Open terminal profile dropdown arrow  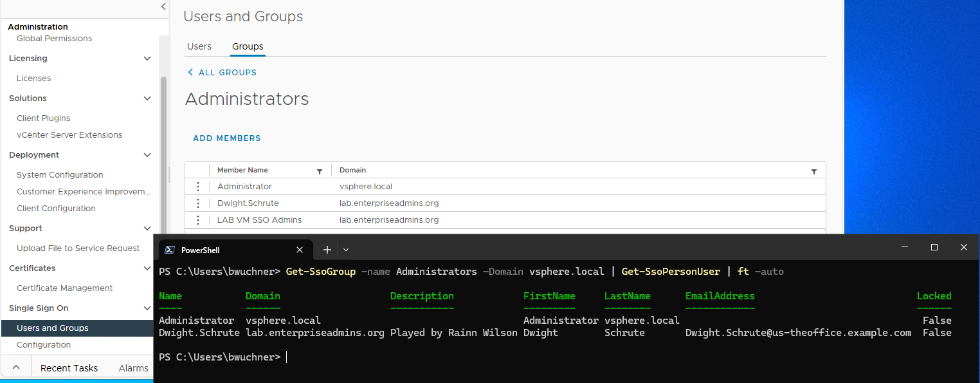point(346,250)
